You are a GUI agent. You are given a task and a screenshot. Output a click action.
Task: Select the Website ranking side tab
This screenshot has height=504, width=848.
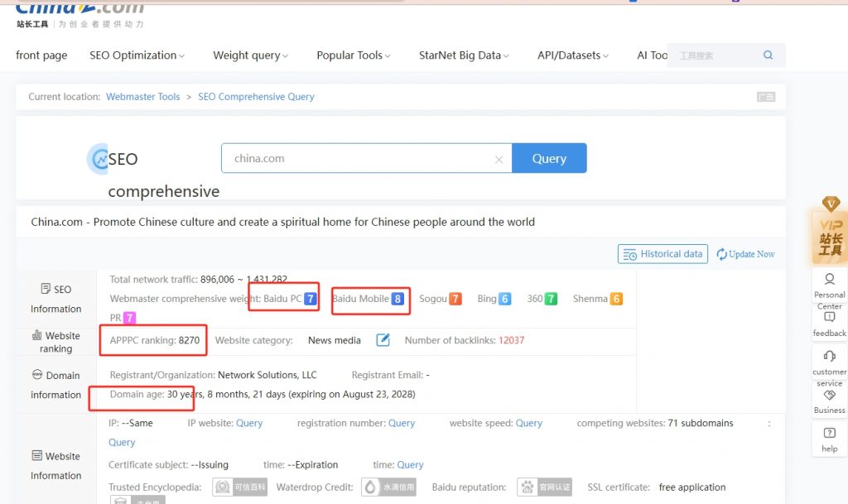click(55, 342)
